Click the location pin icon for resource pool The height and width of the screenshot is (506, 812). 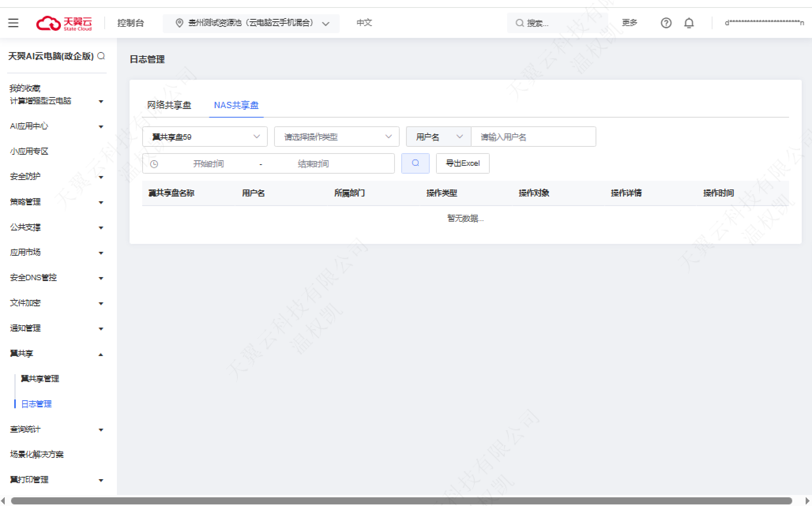click(179, 23)
